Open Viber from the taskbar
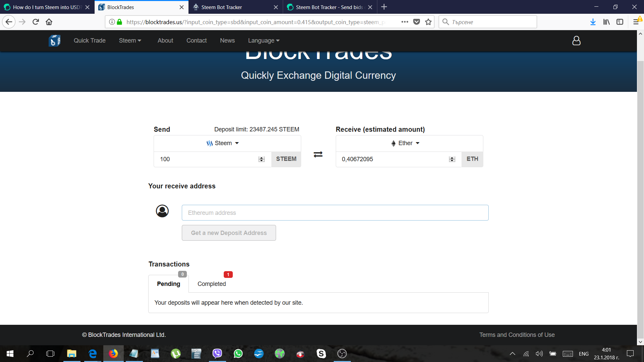644x362 pixels. point(217,353)
